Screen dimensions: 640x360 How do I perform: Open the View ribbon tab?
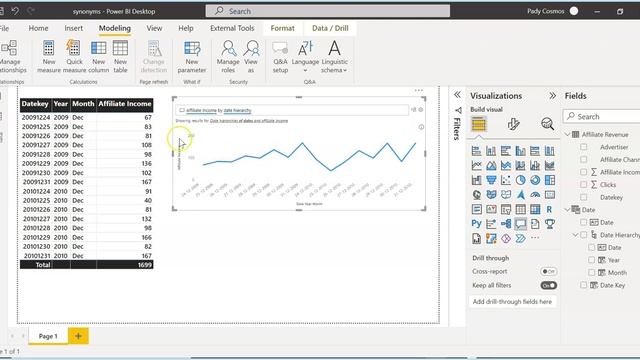154,28
